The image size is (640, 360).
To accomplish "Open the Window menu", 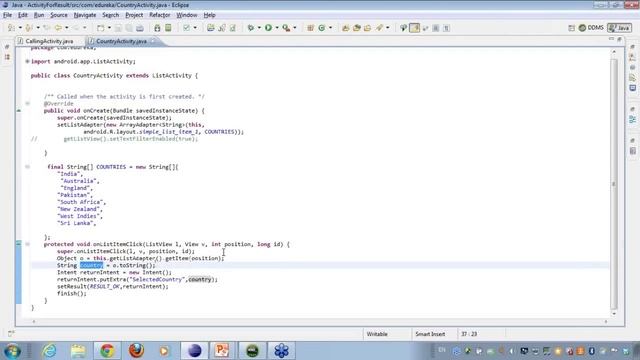I will click(x=187, y=15).
